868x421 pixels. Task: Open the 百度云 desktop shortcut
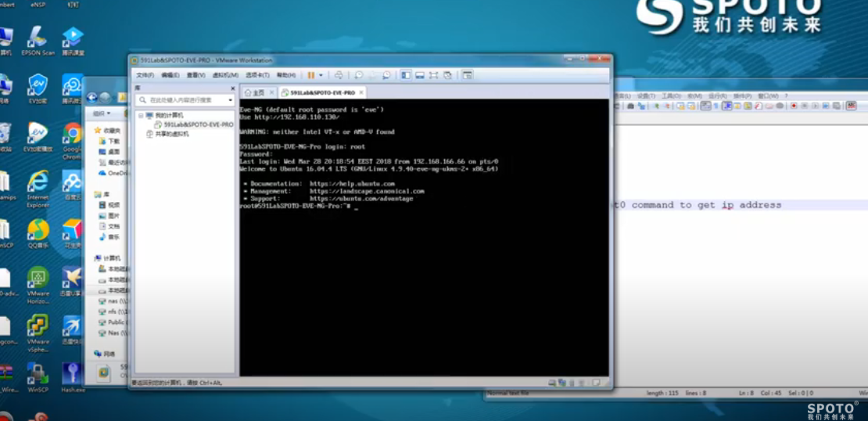73,185
